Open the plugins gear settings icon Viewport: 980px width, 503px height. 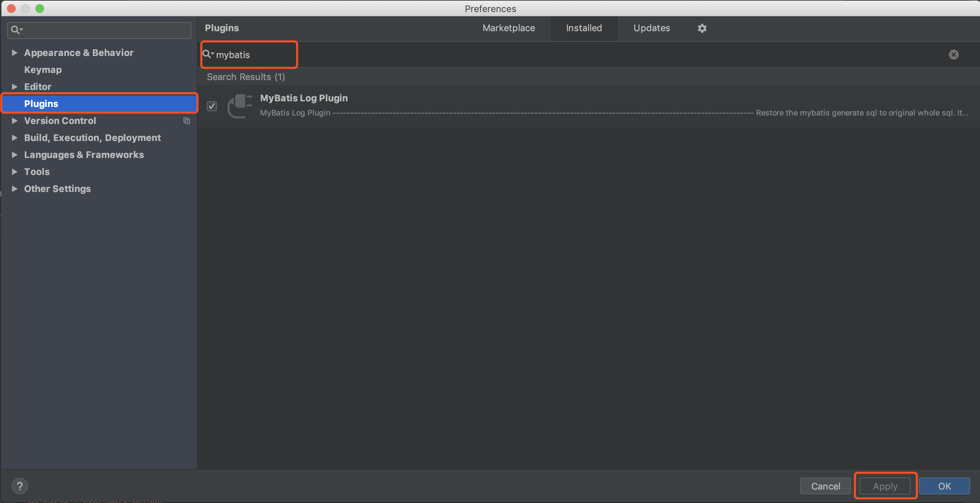[x=702, y=28]
